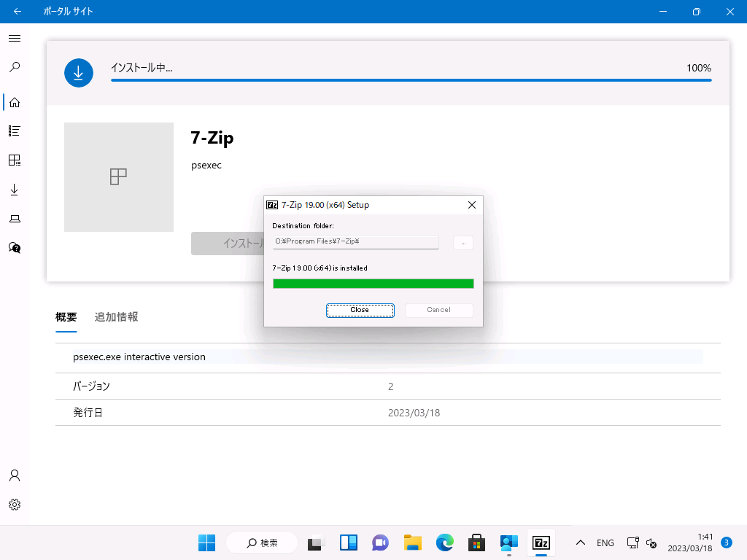This screenshot has height=560, width=747.
Task: Browse destination folder using the ... button
Action: point(462,243)
